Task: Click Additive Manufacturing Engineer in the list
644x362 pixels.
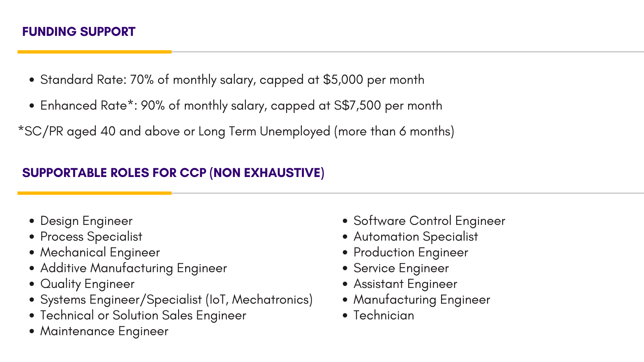Action: (x=133, y=268)
